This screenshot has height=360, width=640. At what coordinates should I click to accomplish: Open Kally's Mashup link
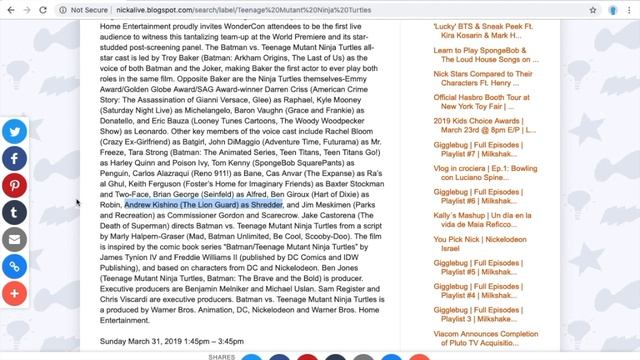482,220
